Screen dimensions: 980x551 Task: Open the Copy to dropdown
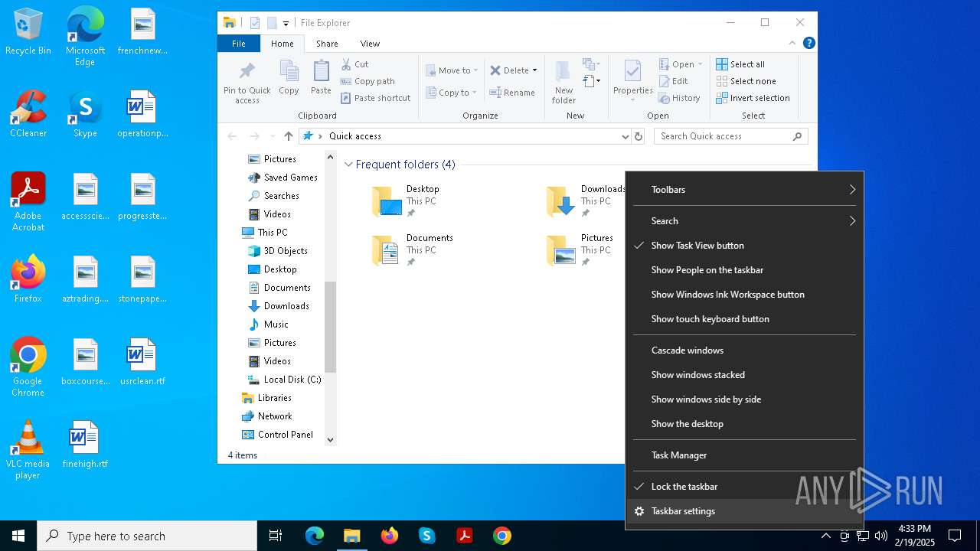point(451,93)
